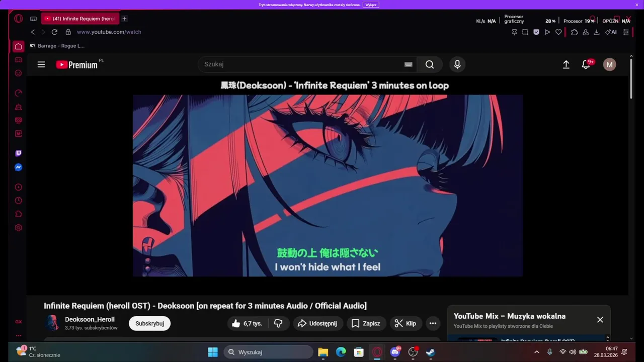Click the video player to pause
This screenshot has width=644, height=362.
328,186
